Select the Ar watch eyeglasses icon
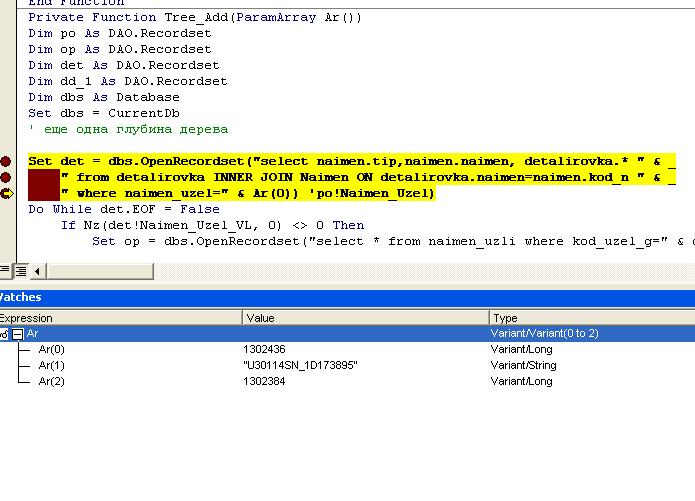 click(x=4, y=334)
